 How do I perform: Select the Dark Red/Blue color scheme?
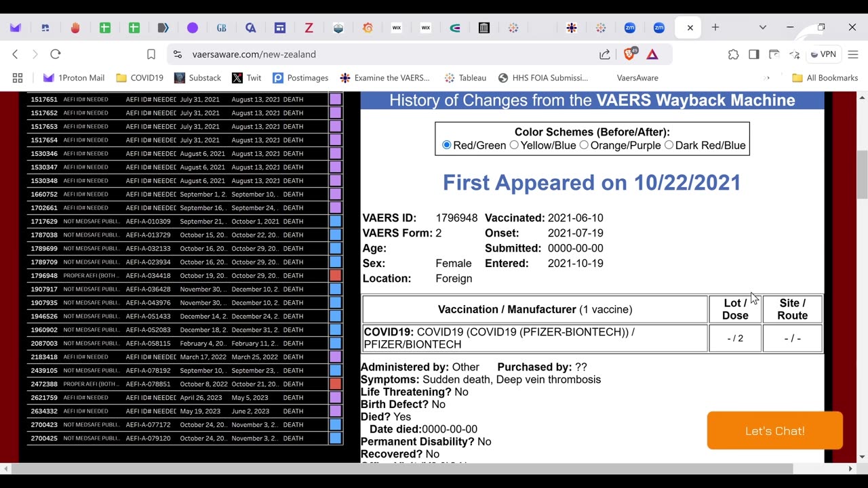(x=669, y=145)
